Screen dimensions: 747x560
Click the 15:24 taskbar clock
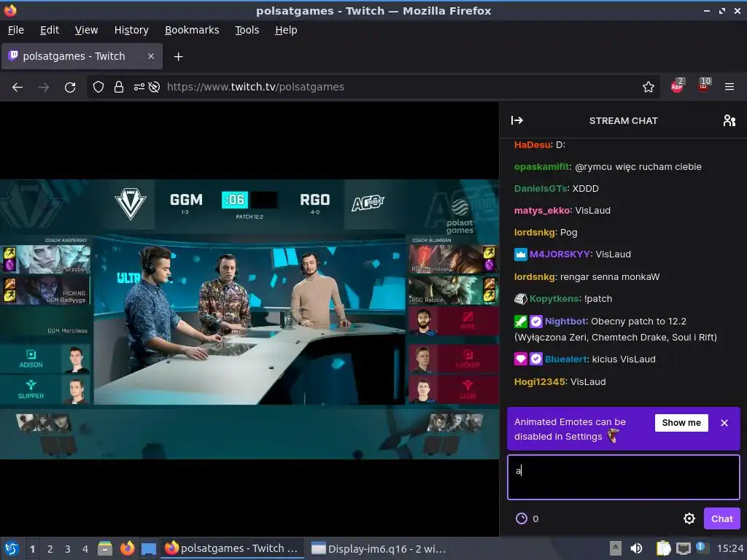729,549
